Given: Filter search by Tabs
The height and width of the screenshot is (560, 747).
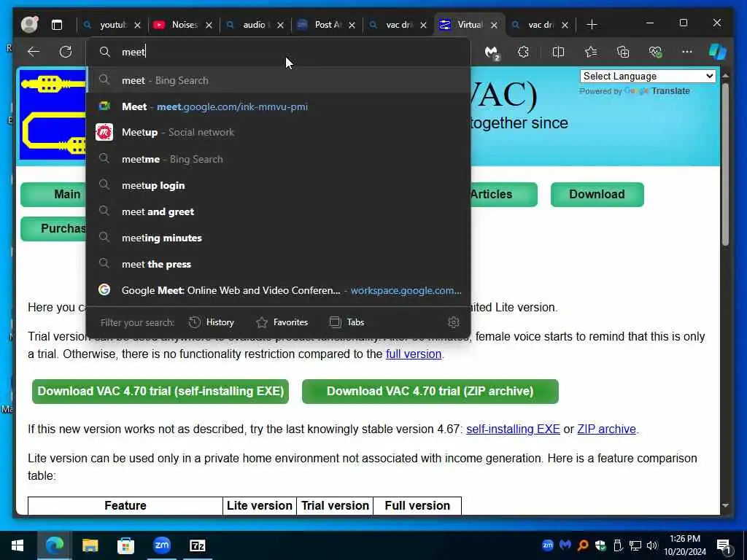Looking at the screenshot, I should [x=347, y=322].
